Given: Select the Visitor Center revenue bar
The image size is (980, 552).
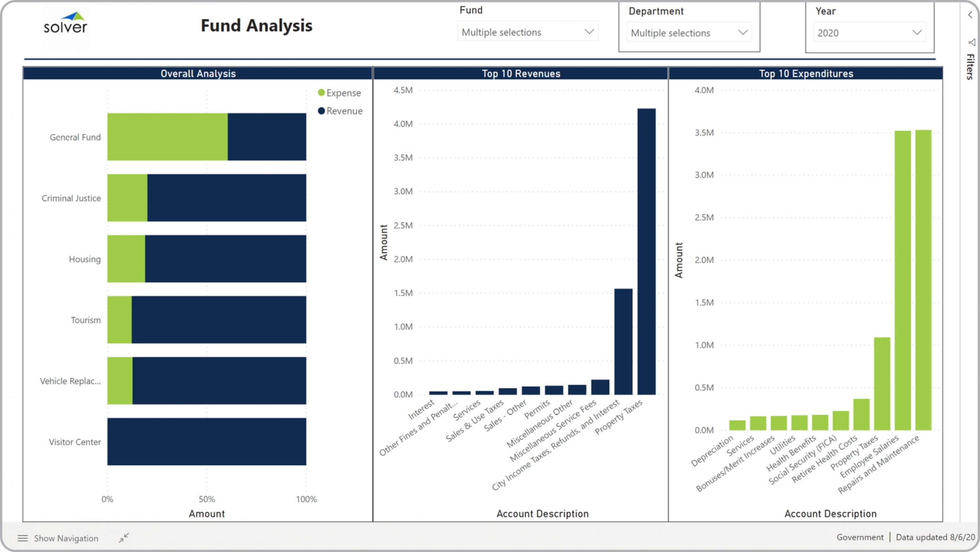Looking at the screenshot, I should coord(207,441).
